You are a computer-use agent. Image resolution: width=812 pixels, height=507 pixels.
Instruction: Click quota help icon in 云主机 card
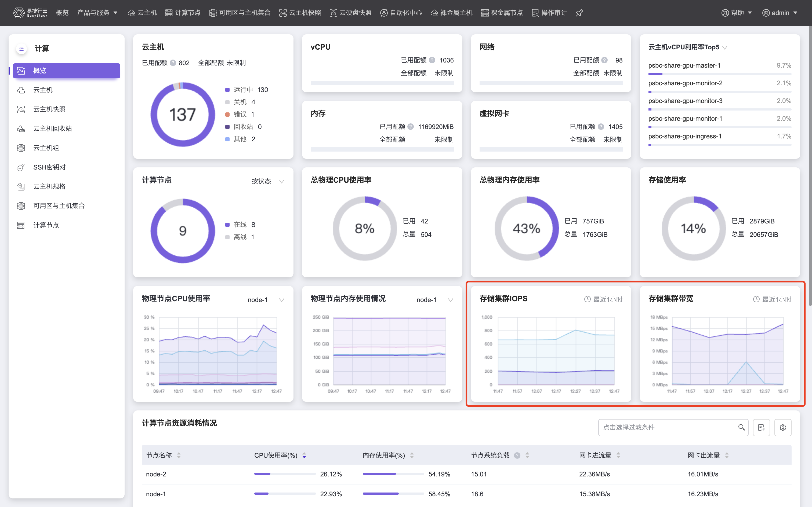173,63
